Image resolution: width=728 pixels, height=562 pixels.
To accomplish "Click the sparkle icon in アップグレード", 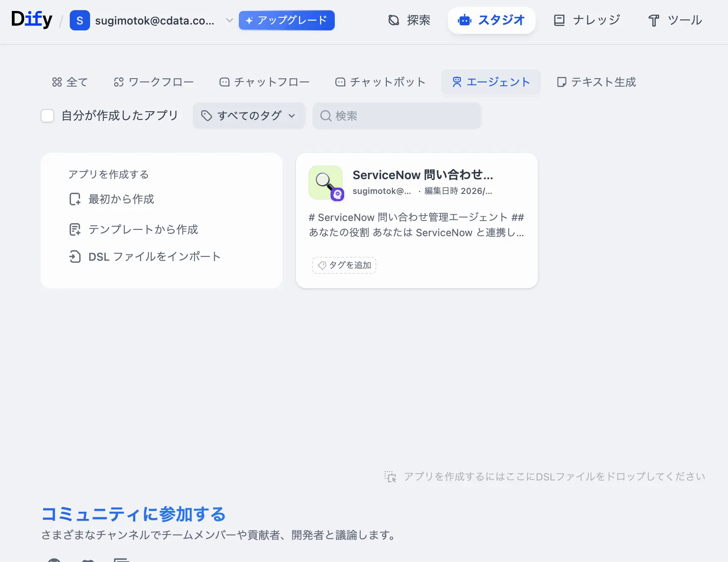I will pyautogui.click(x=249, y=20).
